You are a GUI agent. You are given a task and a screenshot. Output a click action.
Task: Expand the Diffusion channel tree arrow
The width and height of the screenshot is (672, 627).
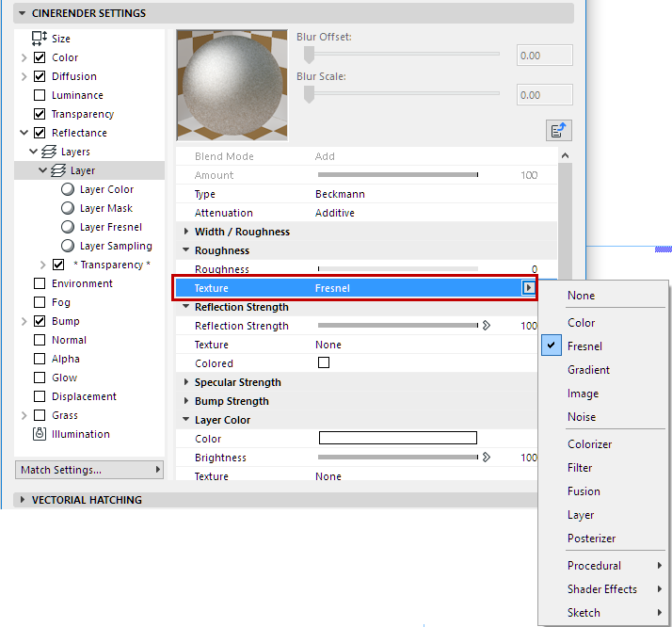click(x=24, y=76)
